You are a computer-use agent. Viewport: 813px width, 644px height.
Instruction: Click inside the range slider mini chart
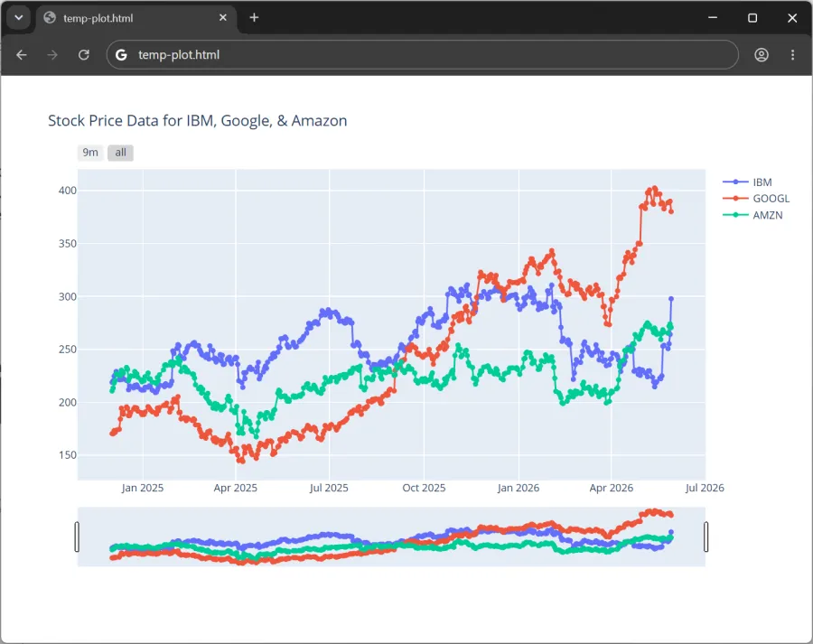(391, 537)
